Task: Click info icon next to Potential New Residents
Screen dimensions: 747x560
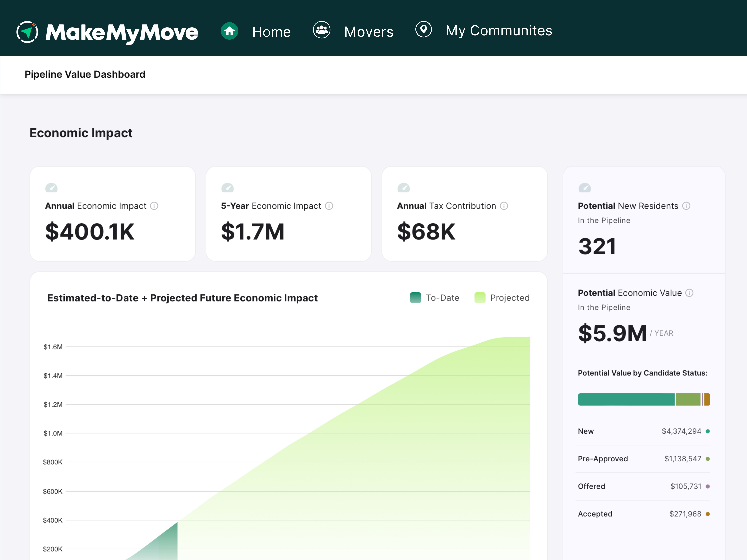Action: pos(686,206)
